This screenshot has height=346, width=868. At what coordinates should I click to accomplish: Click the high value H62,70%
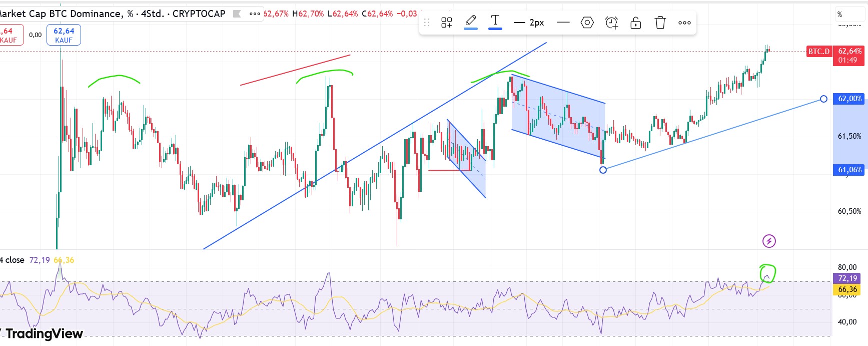click(x=308, y=14)
